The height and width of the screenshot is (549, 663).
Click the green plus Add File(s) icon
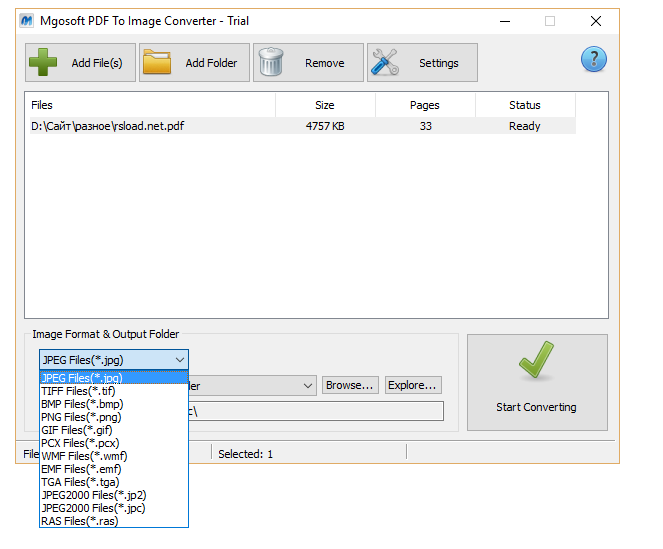point(43,62)
